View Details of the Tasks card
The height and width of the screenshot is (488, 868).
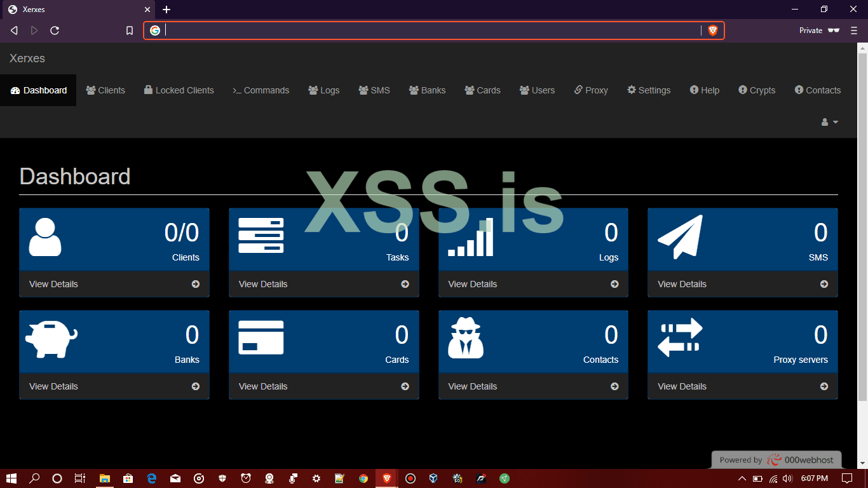[x=324, y=284]
